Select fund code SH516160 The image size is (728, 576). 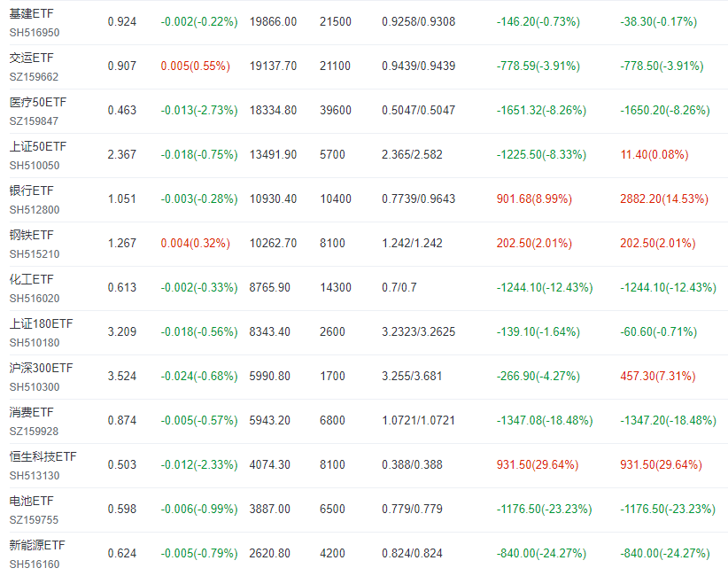coord(35,564)
